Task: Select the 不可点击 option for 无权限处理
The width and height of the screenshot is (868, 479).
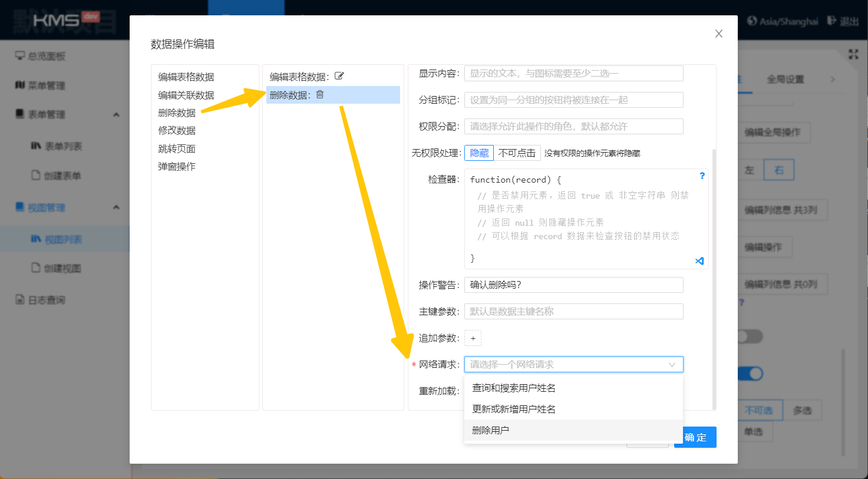Action: pyautogui.click(x=517, y=153)
